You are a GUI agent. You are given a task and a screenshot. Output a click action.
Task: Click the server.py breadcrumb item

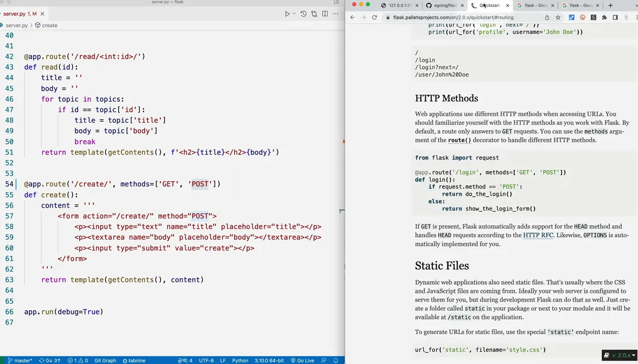[x=16, y=25]
